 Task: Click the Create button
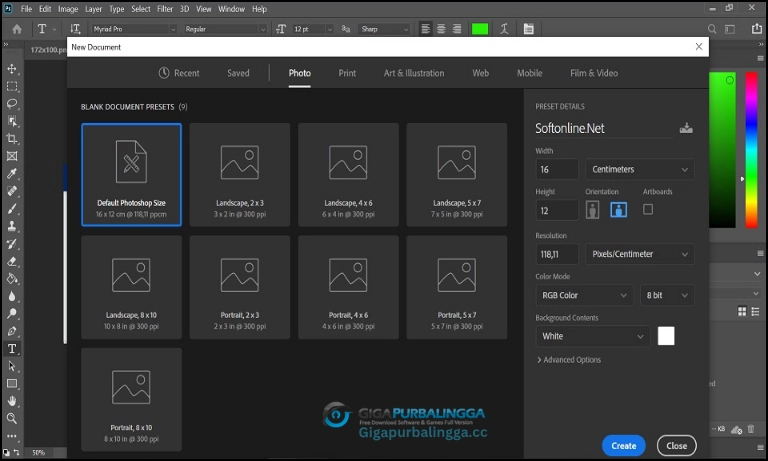tap(624, 446)
